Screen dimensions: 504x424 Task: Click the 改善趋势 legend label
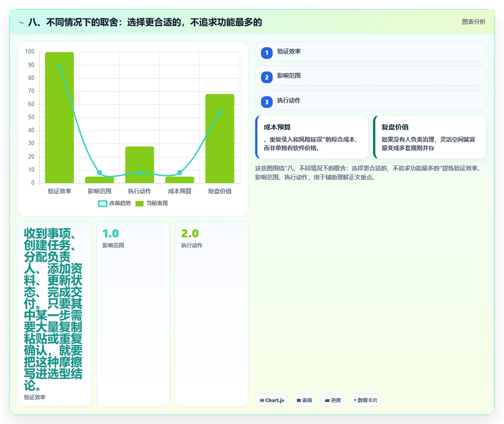pyautogui.click(x=120, y=203)
